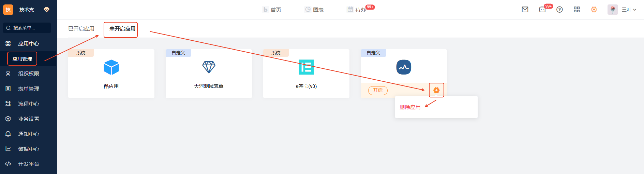Click gear icon on the custom app card

(436, 90)
